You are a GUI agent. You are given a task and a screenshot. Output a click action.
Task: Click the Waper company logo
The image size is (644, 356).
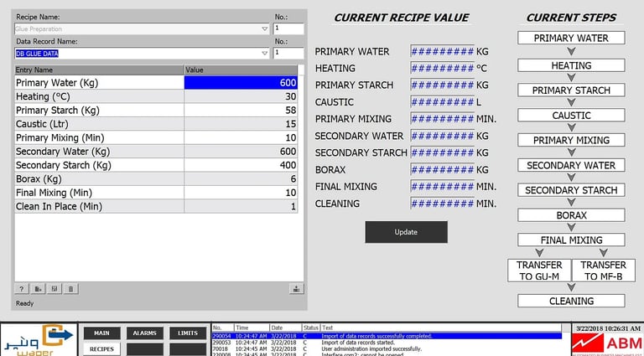point(39,340)
